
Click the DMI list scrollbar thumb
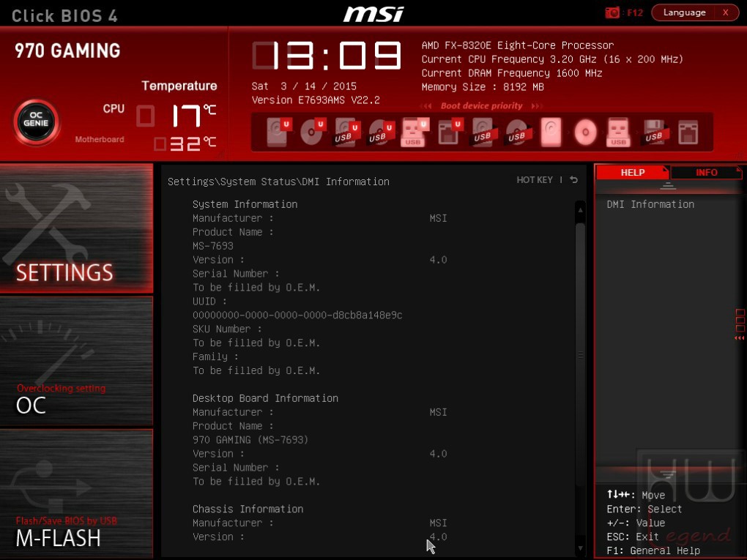(x=580, y=355)
